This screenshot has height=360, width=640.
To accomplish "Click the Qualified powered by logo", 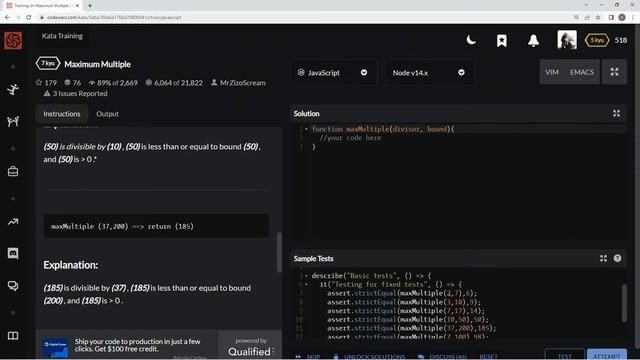I will [x=251, y=347].
